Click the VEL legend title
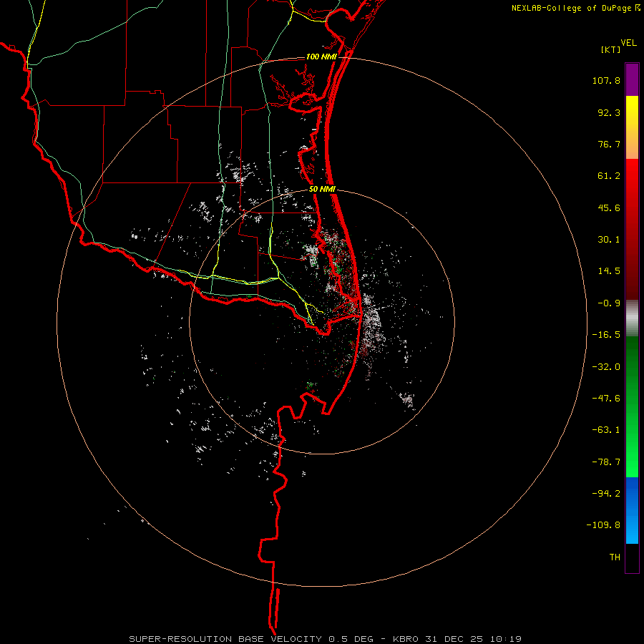Viewport: 644px width, 644px height. [x=628, y=43]
